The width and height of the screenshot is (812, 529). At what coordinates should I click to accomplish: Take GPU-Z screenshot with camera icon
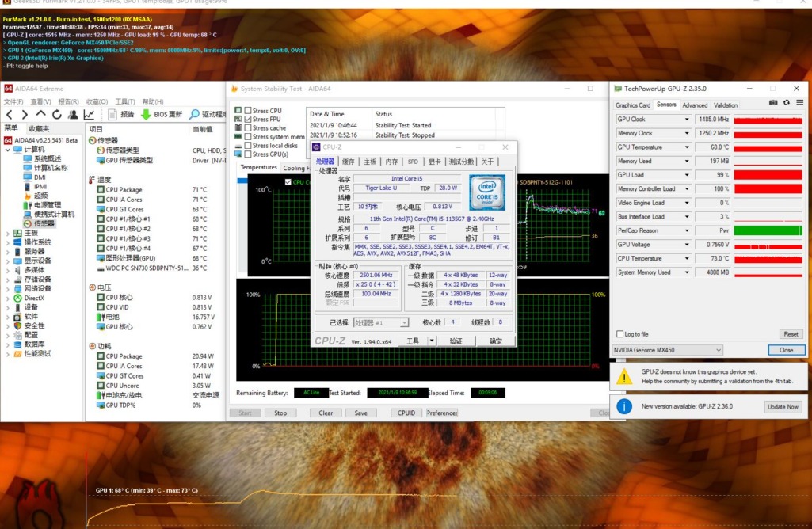click(773, 102)
